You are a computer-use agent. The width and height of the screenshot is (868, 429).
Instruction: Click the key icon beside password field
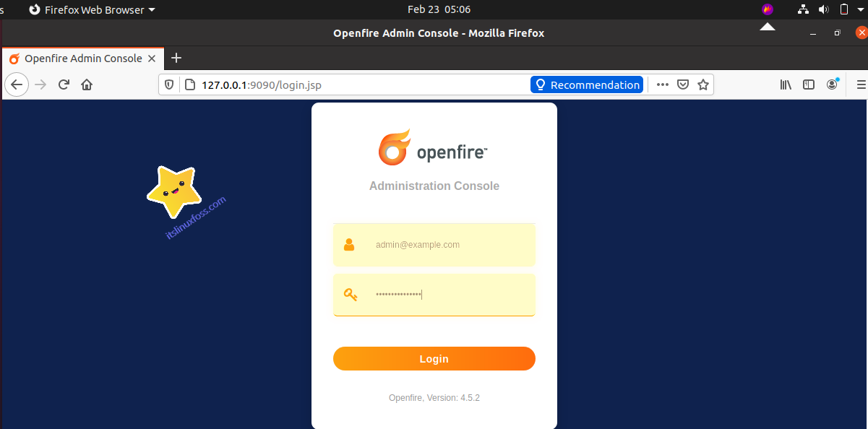(351, 295)
